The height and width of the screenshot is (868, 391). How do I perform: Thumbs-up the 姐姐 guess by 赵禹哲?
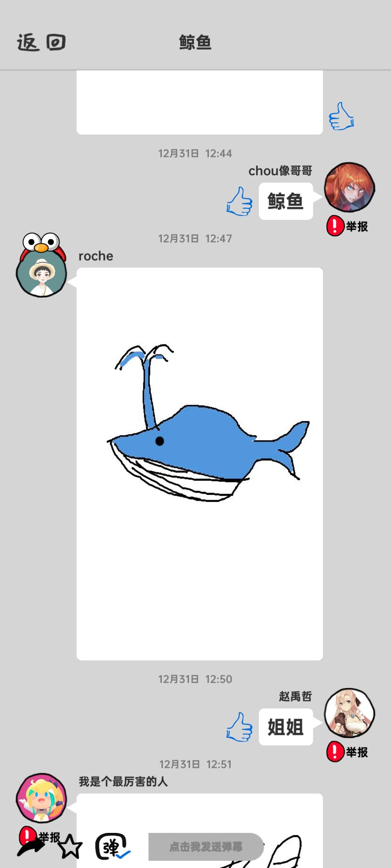pos(239,727)
